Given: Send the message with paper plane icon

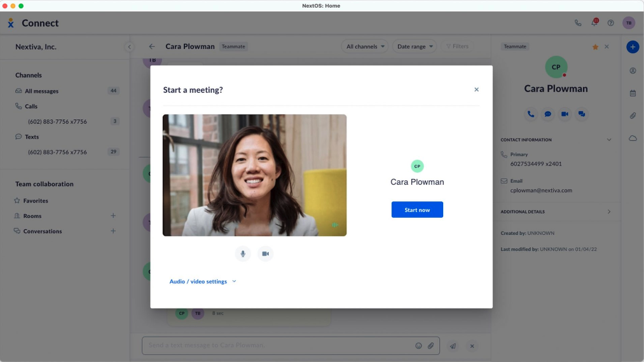Looking at the screenshot, I should tap(453, 346).
